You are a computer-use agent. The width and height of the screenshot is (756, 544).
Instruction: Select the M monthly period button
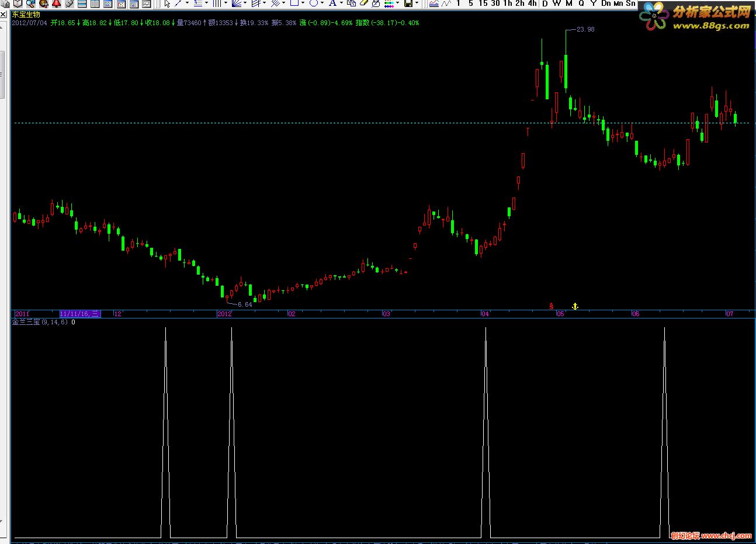pyautogui.click(x=569, y=3)
